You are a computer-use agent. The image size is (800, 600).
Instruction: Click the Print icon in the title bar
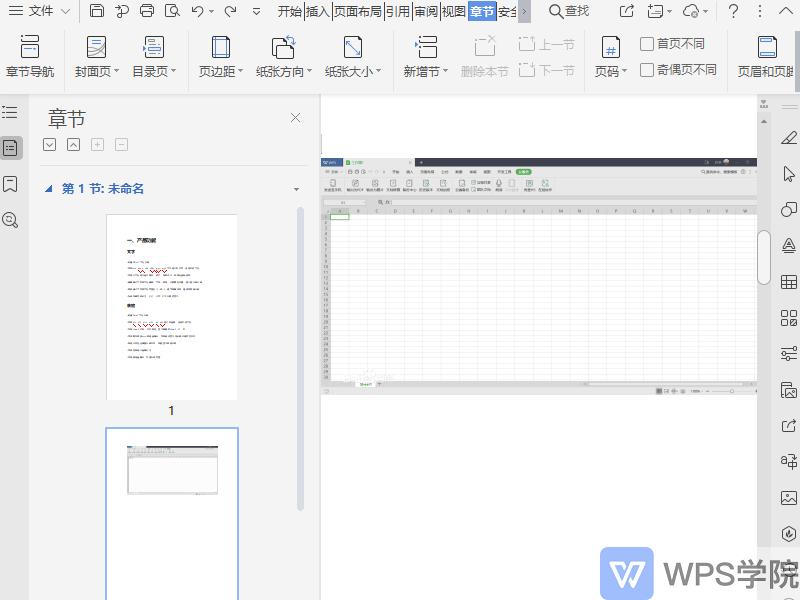pyautogui.click(x=148, y=10)
